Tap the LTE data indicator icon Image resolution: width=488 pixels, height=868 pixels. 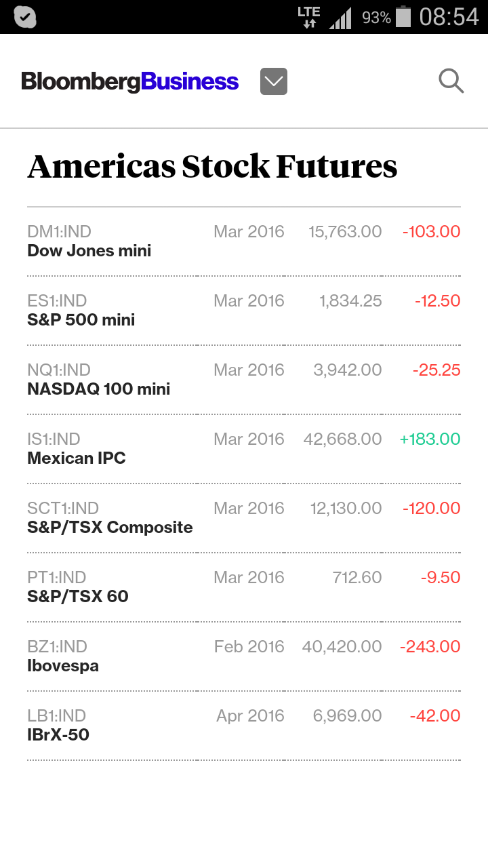pyautogui.click(x=309, y=17)
